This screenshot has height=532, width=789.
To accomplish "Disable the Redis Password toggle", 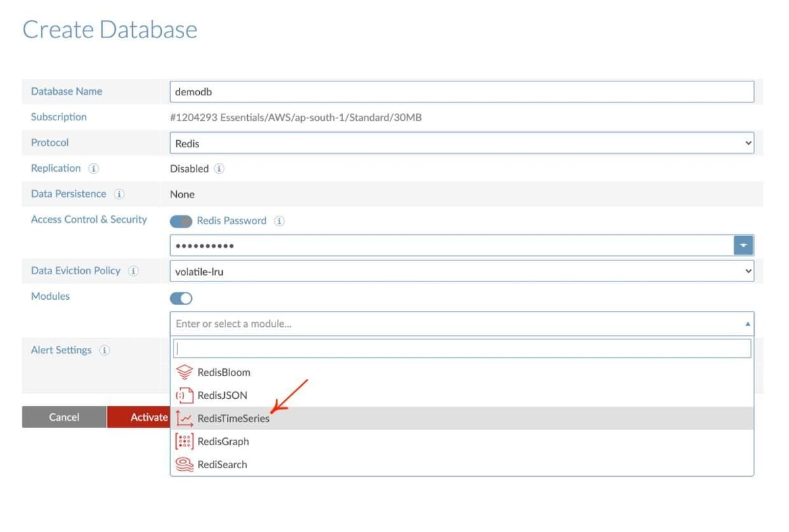I will (180, 221).
